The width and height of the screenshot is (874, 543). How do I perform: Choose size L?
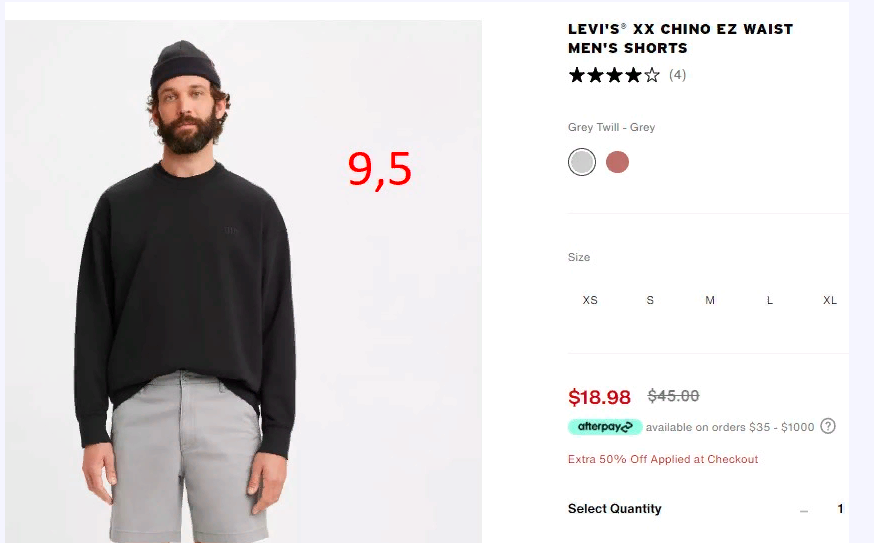coord(770,300)
